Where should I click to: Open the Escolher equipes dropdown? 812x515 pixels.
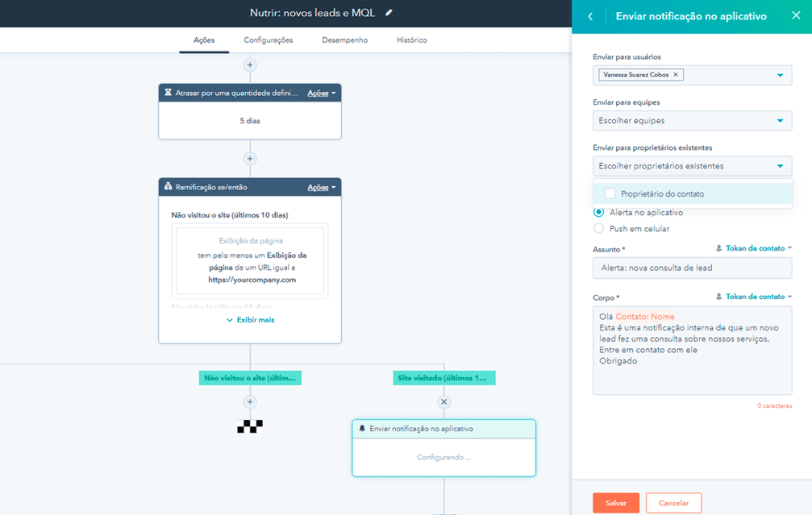click(692, 121)
